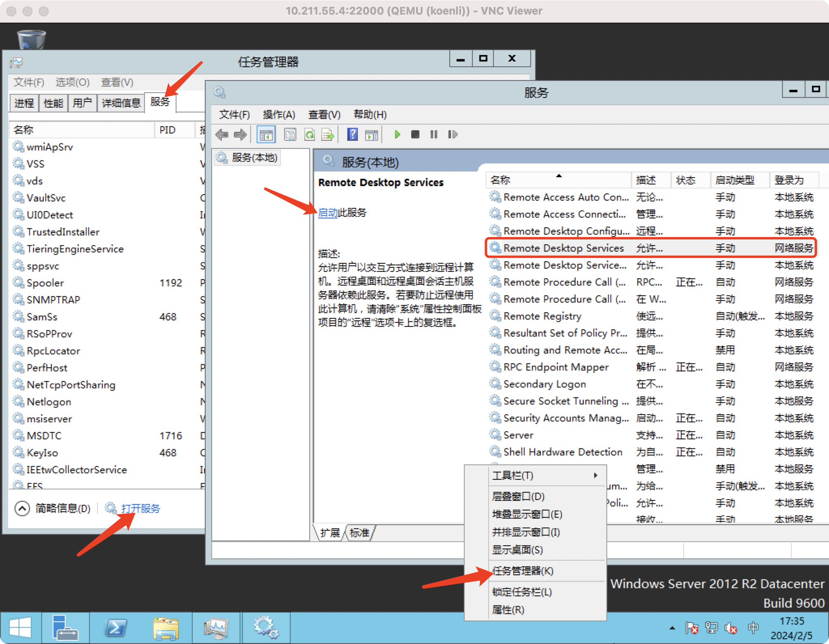Click the refresh icon in Services toolbar
This screenshot has width=829, height=644.
pyautogui.click(x=310, y=134)
